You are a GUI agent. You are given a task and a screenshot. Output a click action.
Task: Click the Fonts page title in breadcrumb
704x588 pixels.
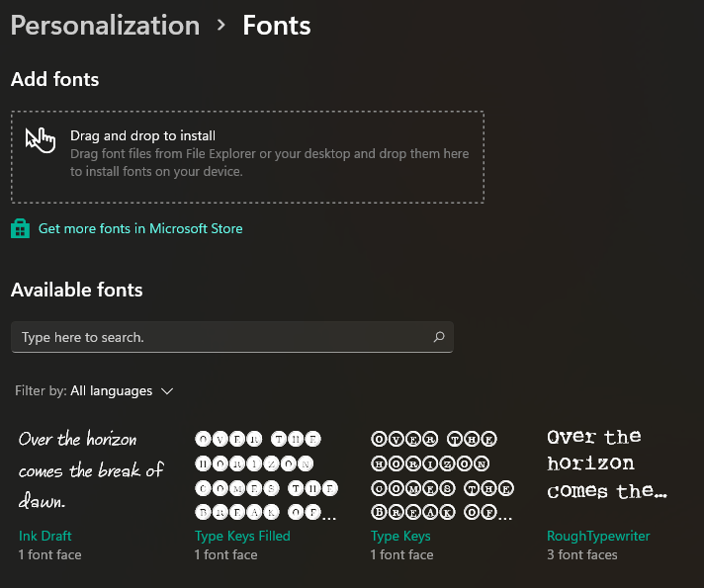coord(277,26)
